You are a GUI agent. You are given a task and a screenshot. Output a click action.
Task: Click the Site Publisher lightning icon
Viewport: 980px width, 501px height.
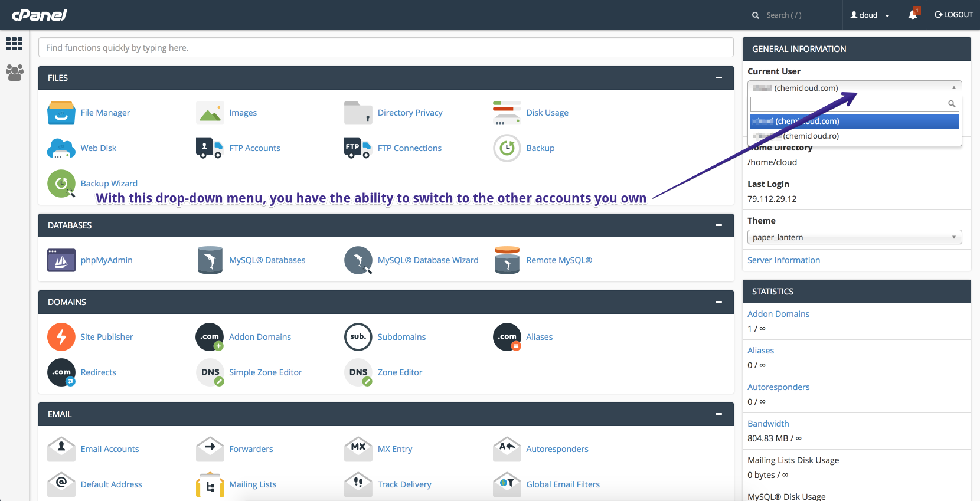(61, 337)
